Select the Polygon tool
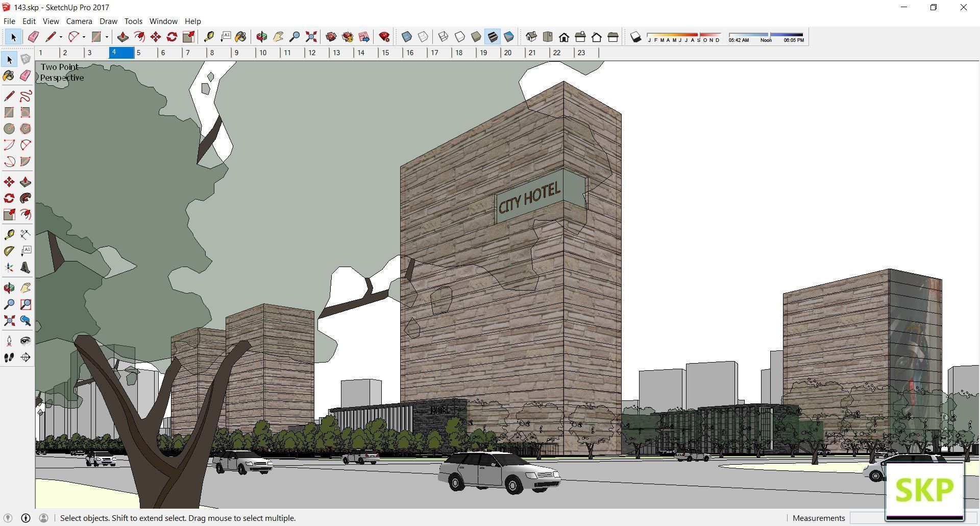Viewport: 980px width, 526px height. (26, 129)
